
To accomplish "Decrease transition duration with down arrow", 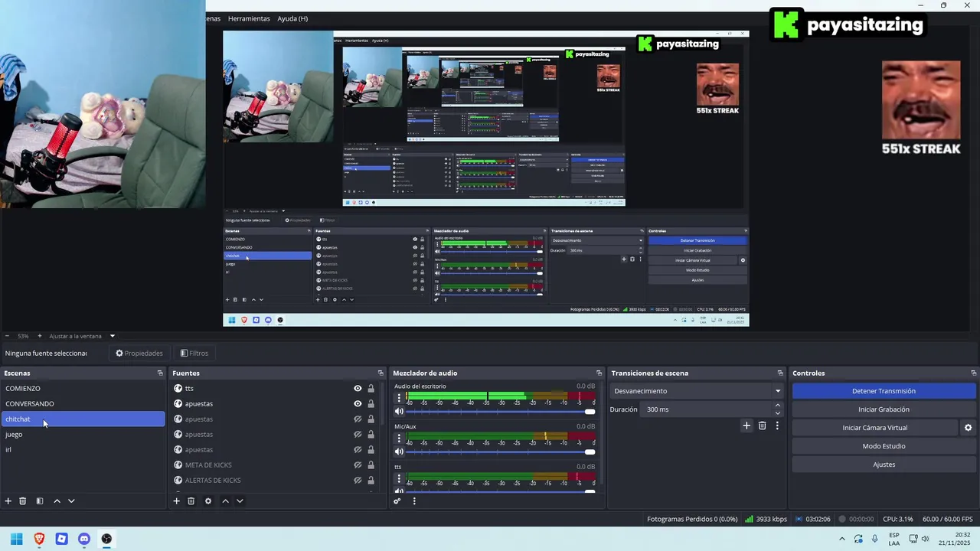I will 778,413.
